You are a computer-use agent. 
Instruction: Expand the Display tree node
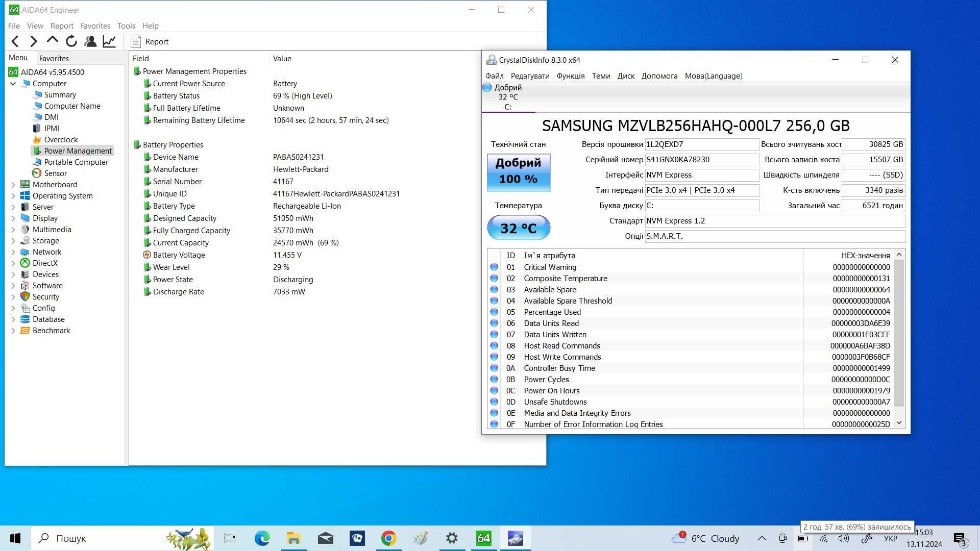coord(13,218)
